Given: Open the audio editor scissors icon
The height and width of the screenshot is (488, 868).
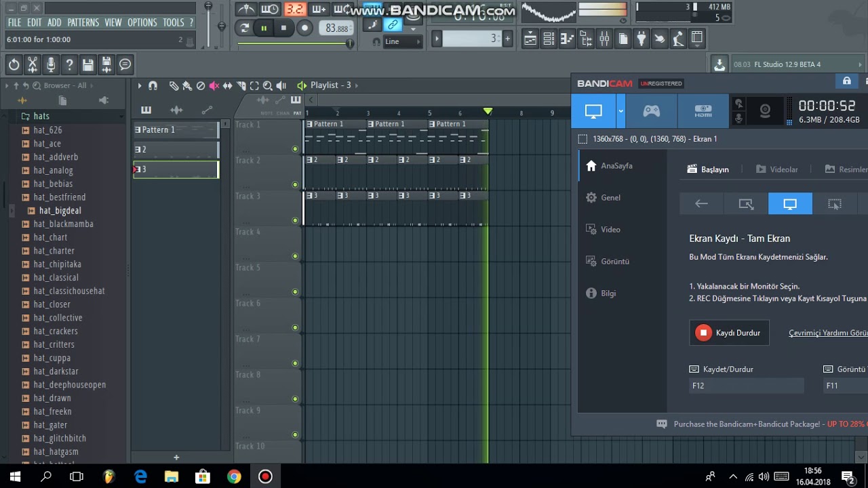Looking at the screenshot, I should 32,64.
